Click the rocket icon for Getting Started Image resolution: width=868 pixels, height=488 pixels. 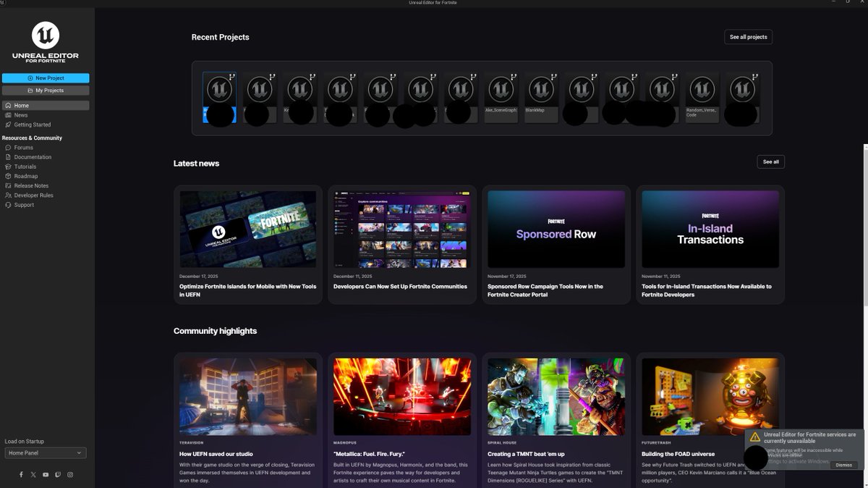(7, 125)
